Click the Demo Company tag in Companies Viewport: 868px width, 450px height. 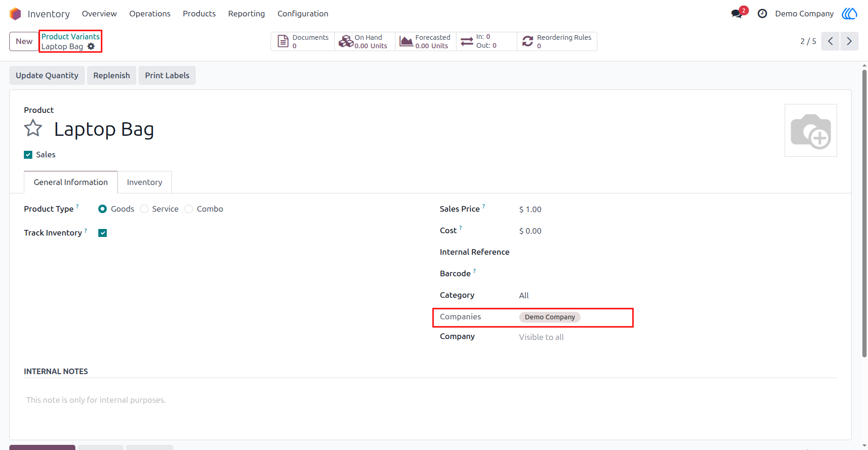click(x=550, y=317)
